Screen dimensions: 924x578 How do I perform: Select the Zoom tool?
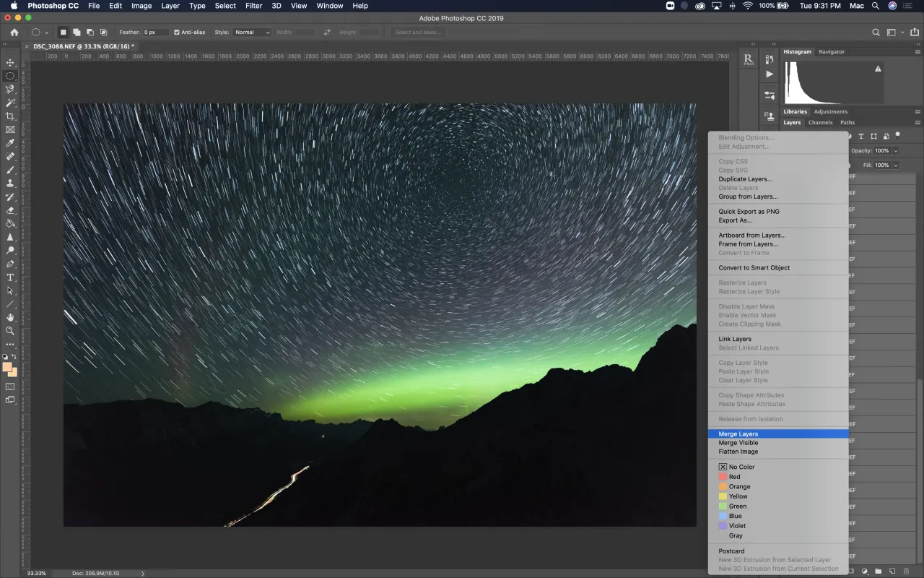click(x=10, y=331)
